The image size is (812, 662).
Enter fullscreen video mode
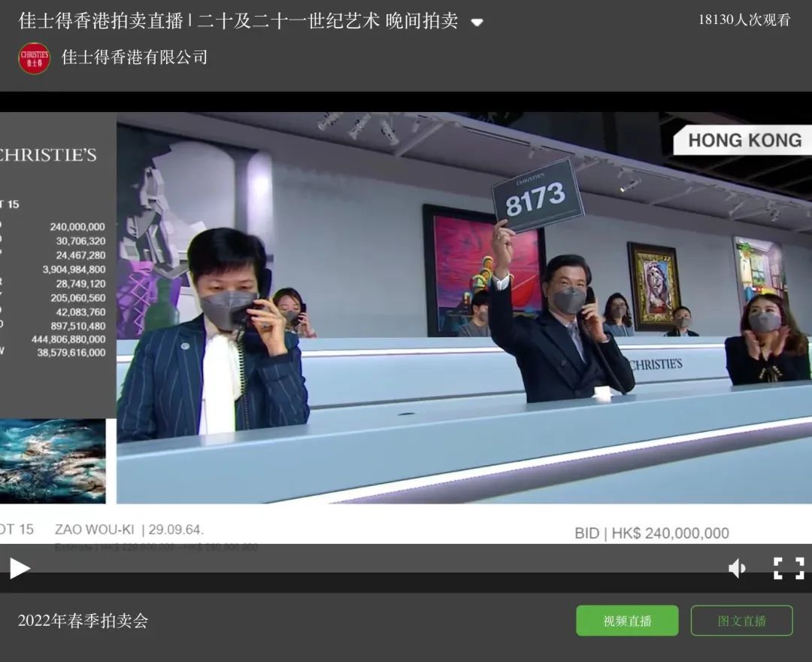789,568
